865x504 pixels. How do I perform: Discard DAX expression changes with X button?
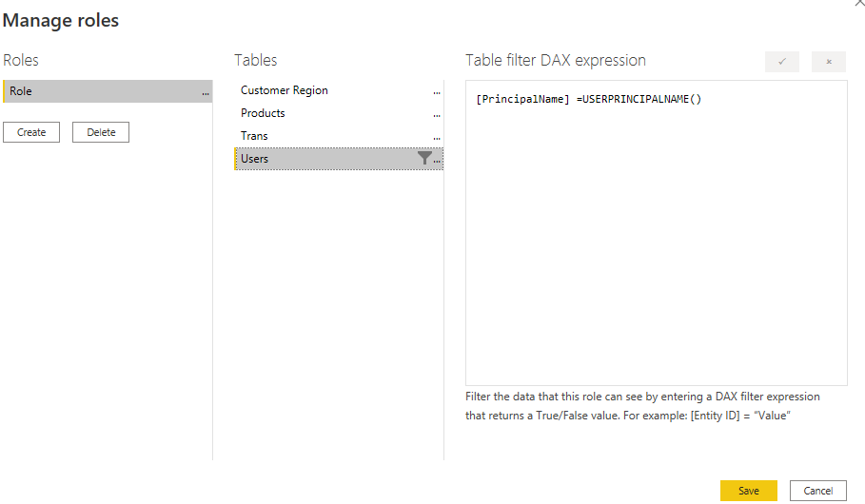tap(829, 61)
